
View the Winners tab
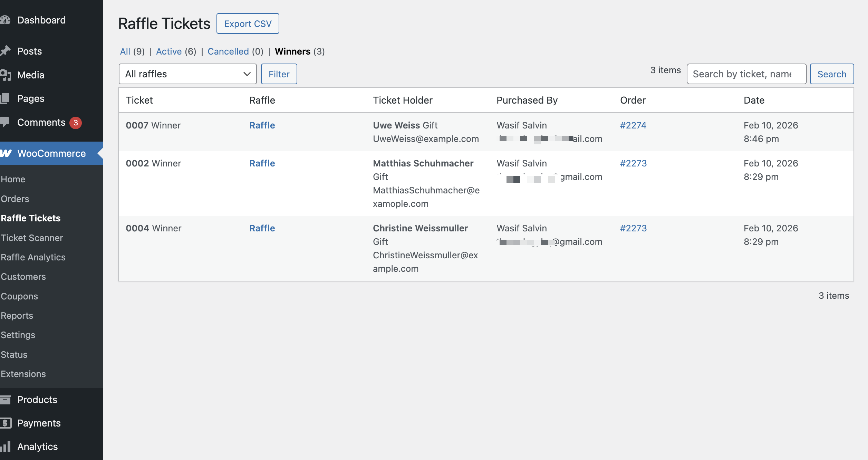point(292,51)
